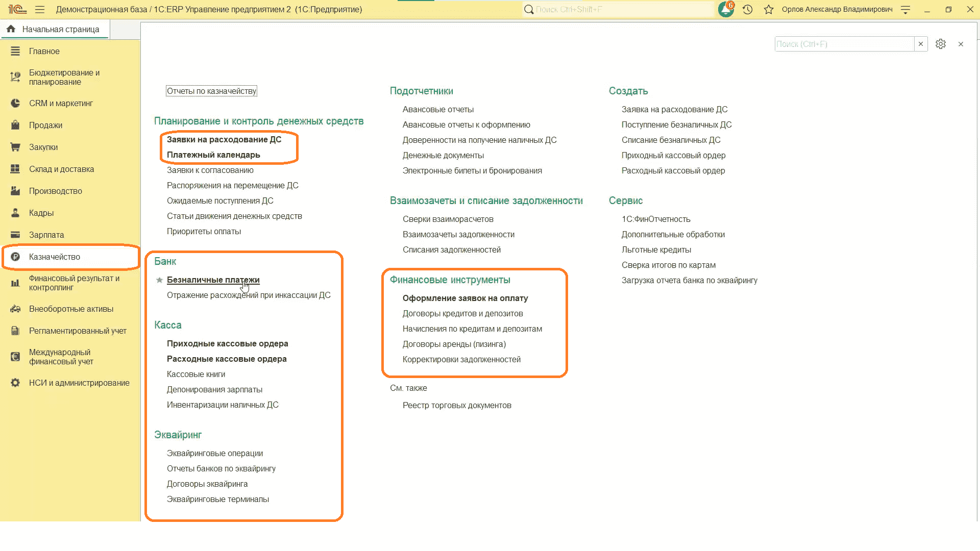Open Льготные кредиты
This screenshot has width=980, height=551.
(656, 249)
